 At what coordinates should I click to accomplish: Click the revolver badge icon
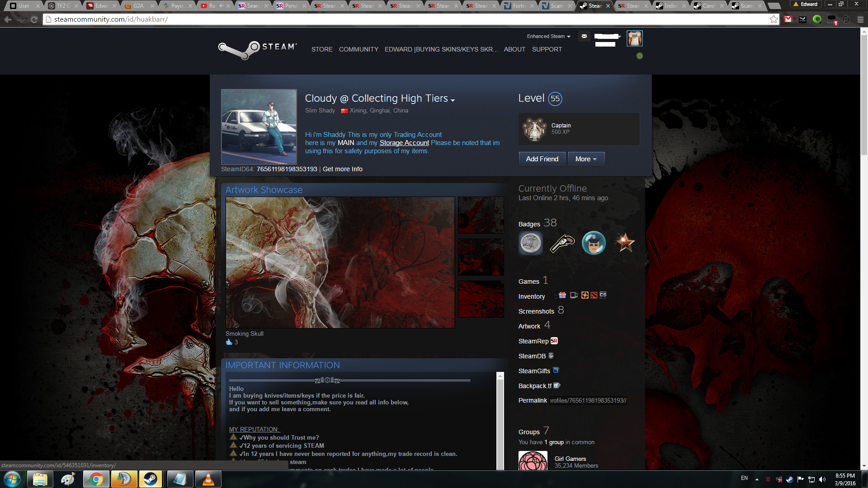(x=562, y=243)
